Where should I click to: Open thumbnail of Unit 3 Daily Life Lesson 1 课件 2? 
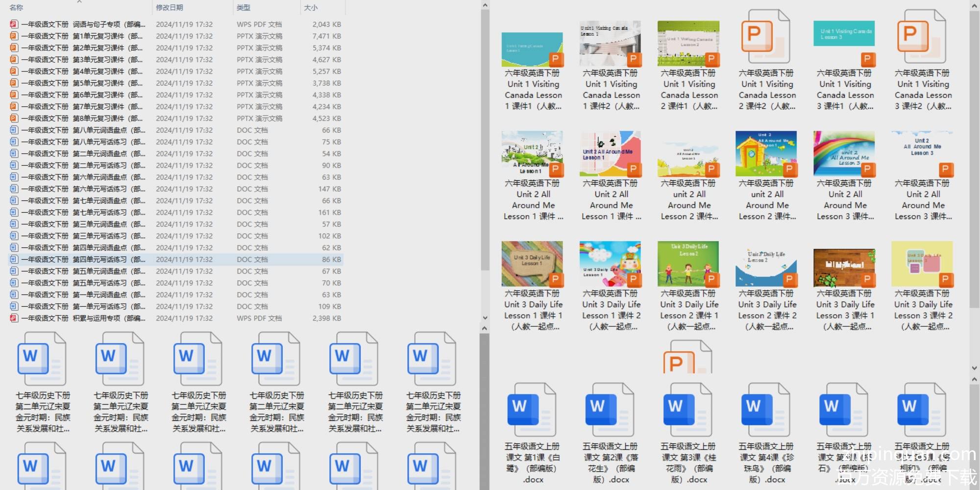(x=610, y=264)
